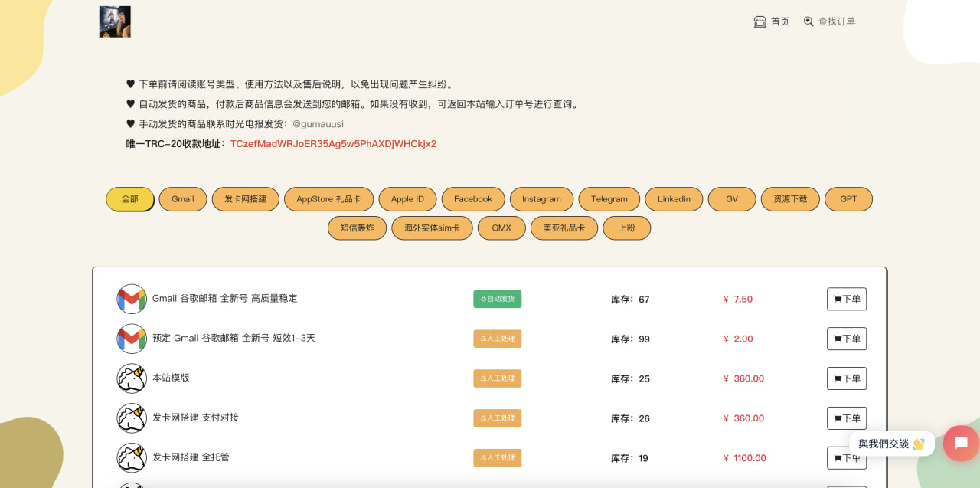Click 人工处理 tag on 本站模版 row

coord(498,378)
